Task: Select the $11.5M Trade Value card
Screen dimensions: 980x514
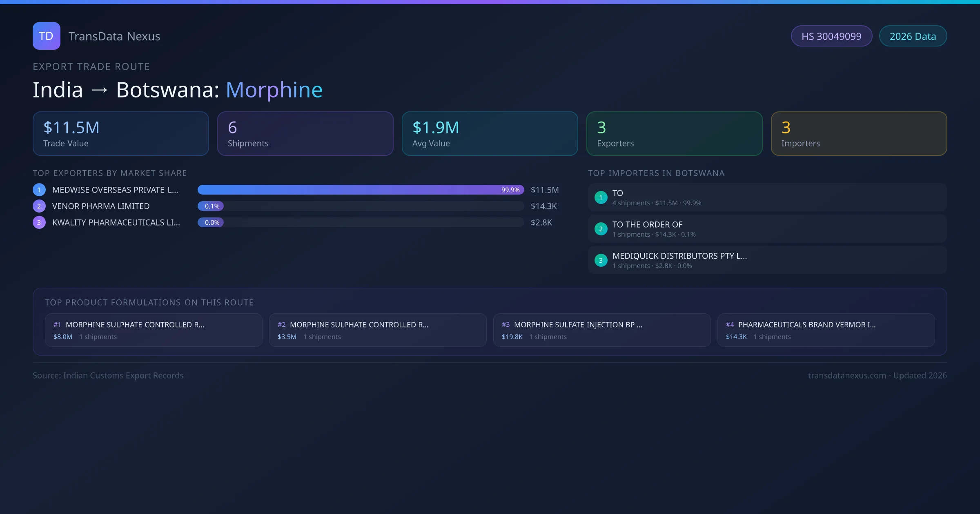Action: point(120,134)
